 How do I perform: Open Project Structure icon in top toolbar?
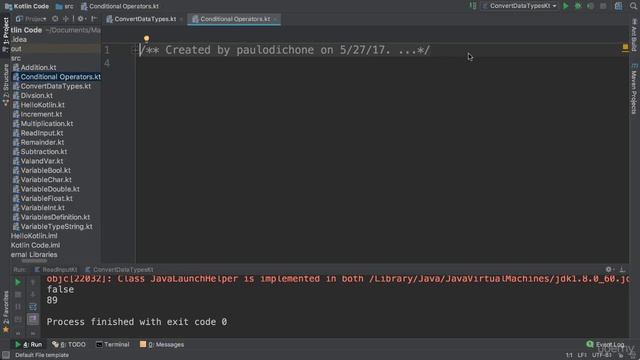click(619, 6)
